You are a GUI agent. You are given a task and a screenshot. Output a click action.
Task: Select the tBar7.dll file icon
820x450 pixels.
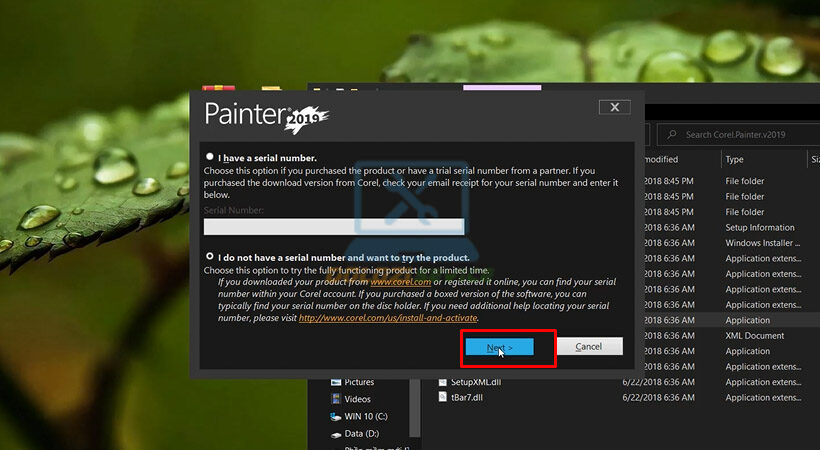[x=443, y=397]
